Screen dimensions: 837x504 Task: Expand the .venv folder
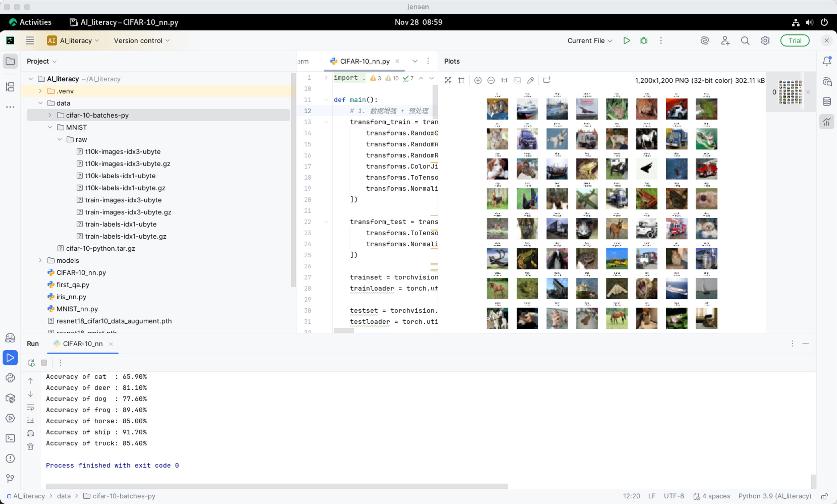40,91
